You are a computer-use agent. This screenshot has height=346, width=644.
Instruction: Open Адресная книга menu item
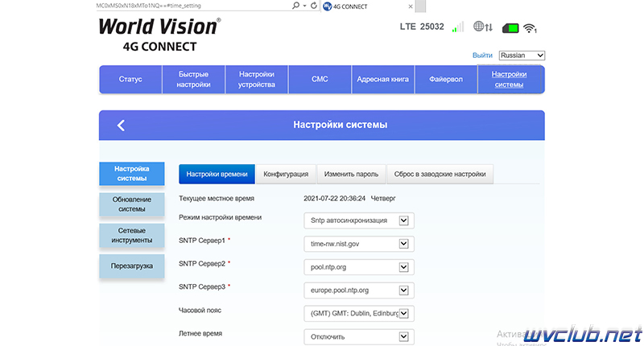click(x=383, y=79)
